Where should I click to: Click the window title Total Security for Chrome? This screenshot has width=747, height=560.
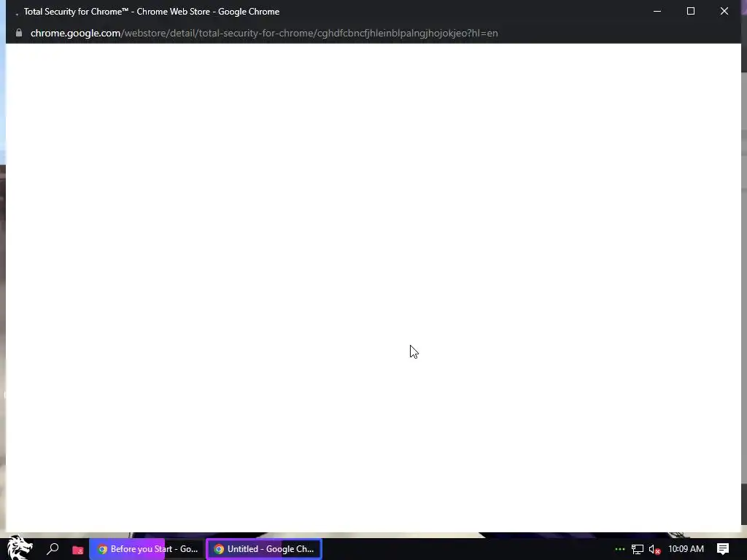coord(152,12)
